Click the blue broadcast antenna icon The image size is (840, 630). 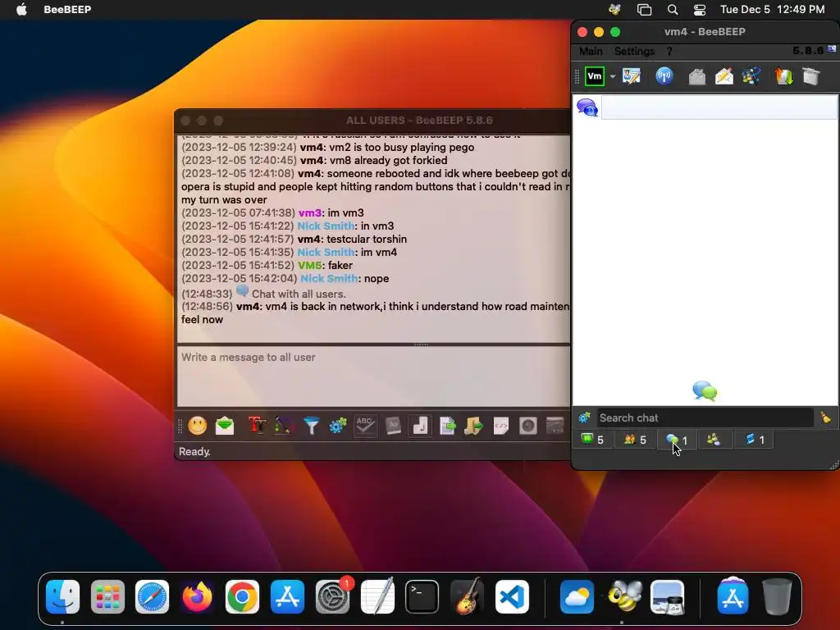(664, 76)
